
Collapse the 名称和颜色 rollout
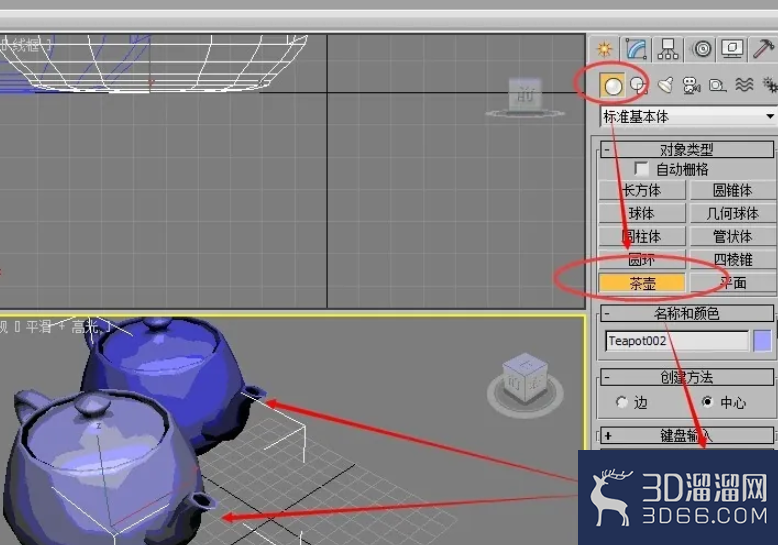tap(687, 314)
